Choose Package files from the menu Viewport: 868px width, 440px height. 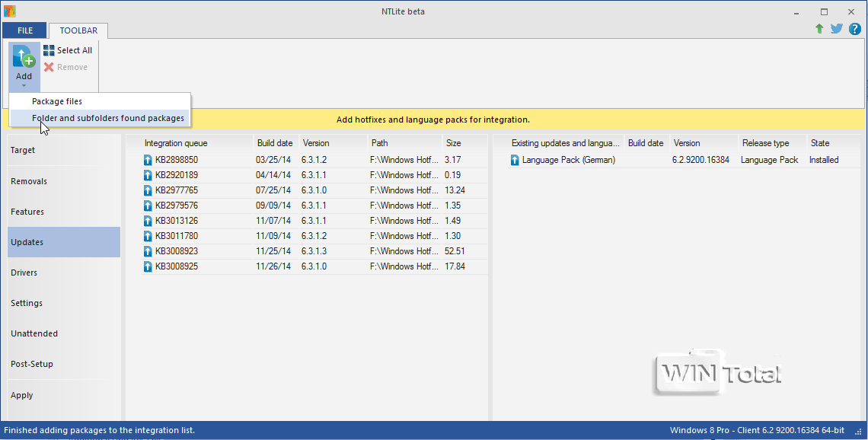tap(57, 101)
